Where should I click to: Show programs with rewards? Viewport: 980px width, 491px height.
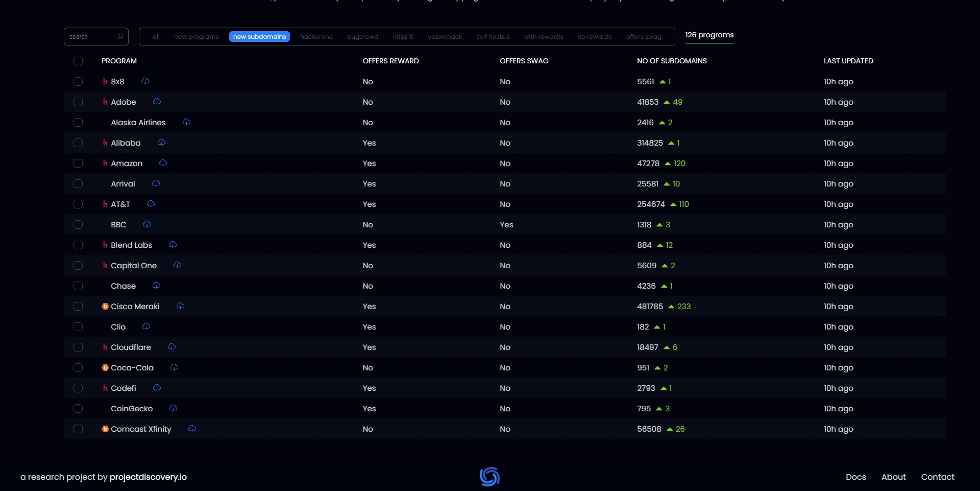pyautogui.click(x=544, y=37)
